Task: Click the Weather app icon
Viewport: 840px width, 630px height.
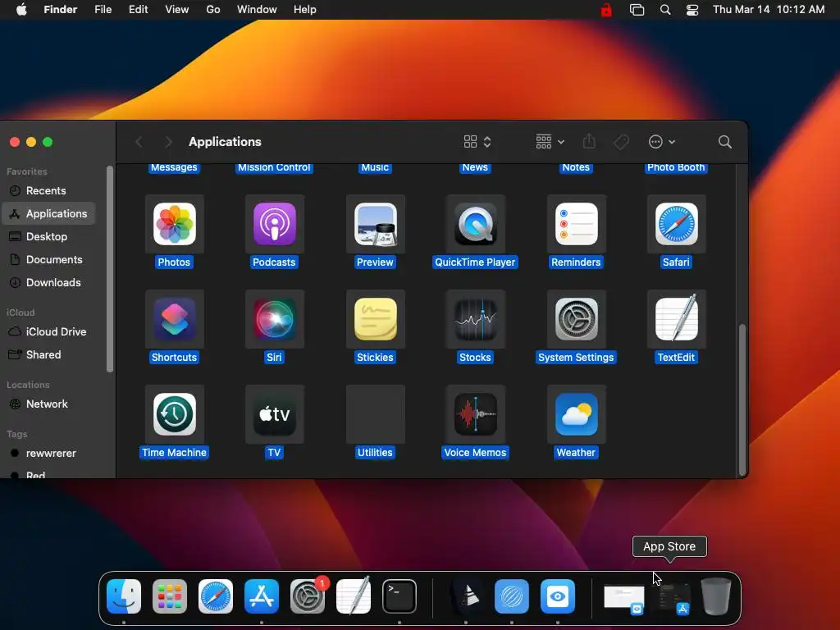Action: (x=576, y=414)
